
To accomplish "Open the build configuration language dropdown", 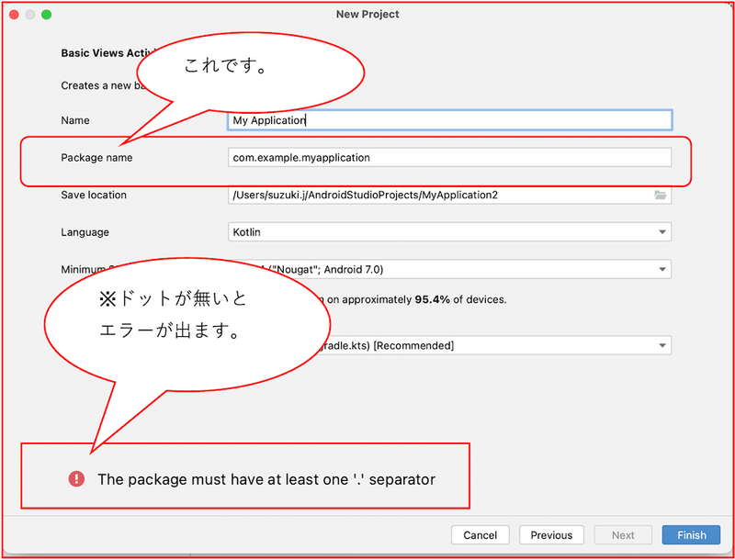I will pyautogui.click(x=450, y=345).
